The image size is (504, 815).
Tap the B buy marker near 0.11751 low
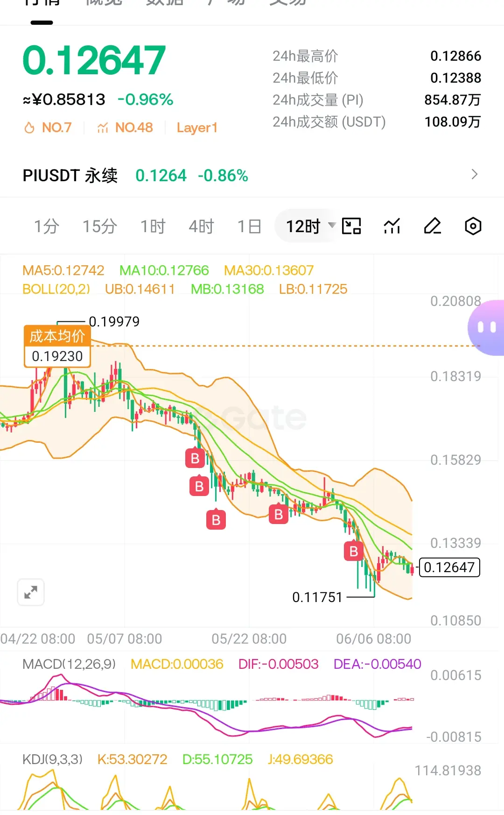tap(353, 551)
